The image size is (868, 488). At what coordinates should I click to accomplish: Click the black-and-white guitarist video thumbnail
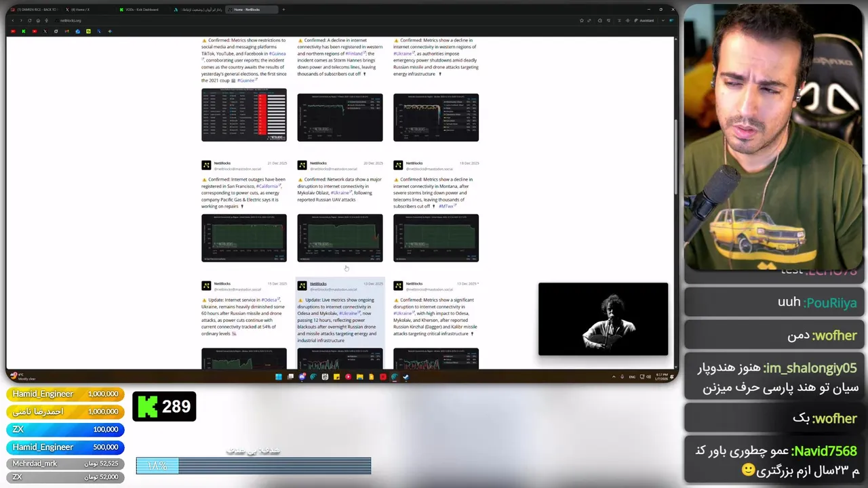[603, 319]
